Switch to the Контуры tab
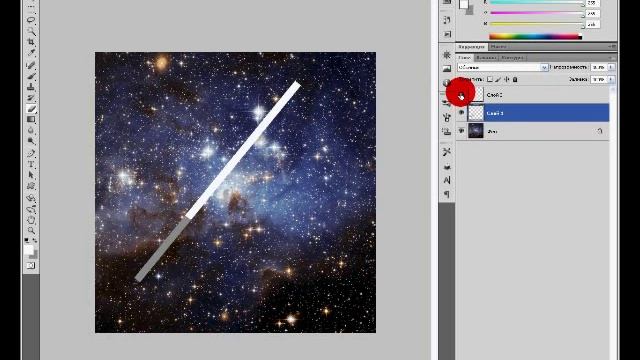 [x=512, y=58]
